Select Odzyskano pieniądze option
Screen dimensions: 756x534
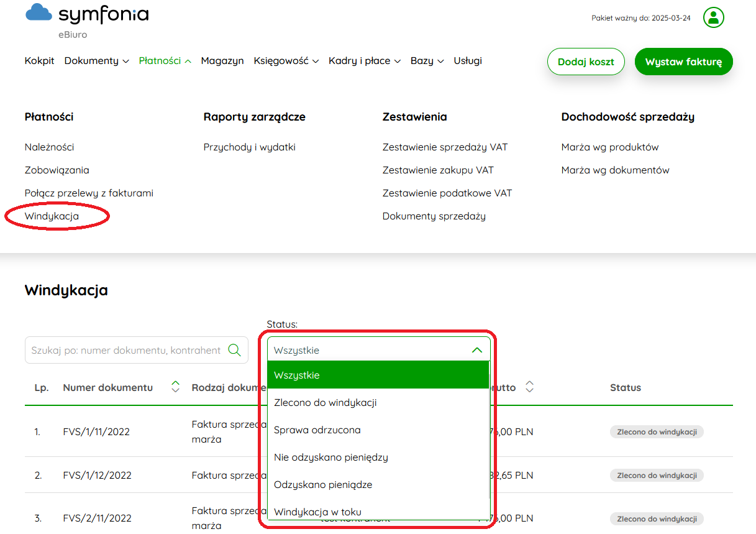pos(378,485)
